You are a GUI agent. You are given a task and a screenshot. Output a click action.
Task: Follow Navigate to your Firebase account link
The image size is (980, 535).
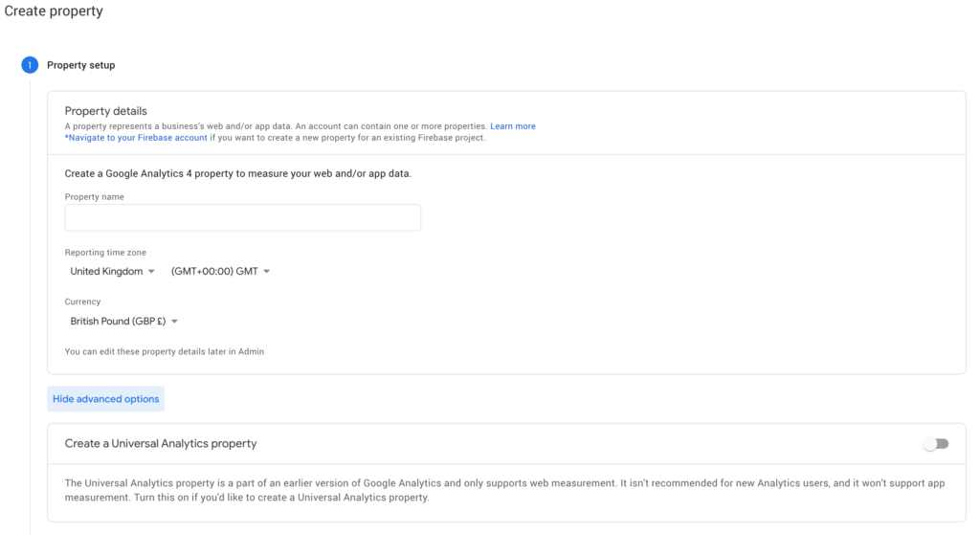[136, 138]
